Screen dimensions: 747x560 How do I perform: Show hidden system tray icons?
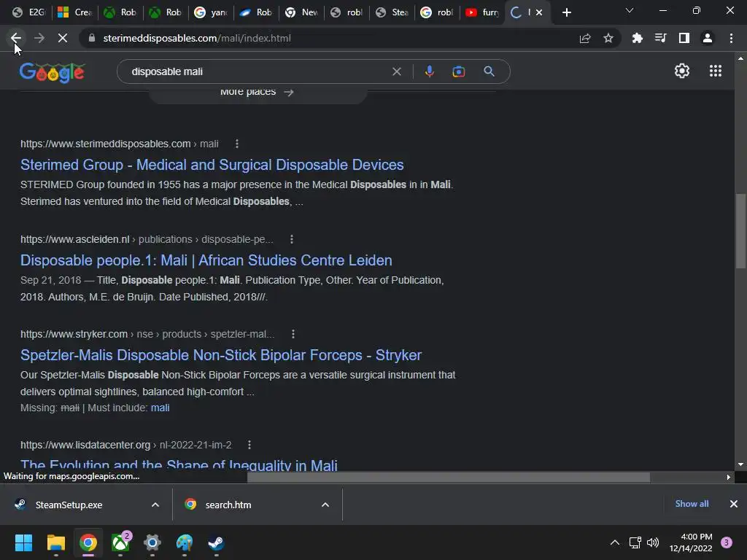click(x=615, y=542)
